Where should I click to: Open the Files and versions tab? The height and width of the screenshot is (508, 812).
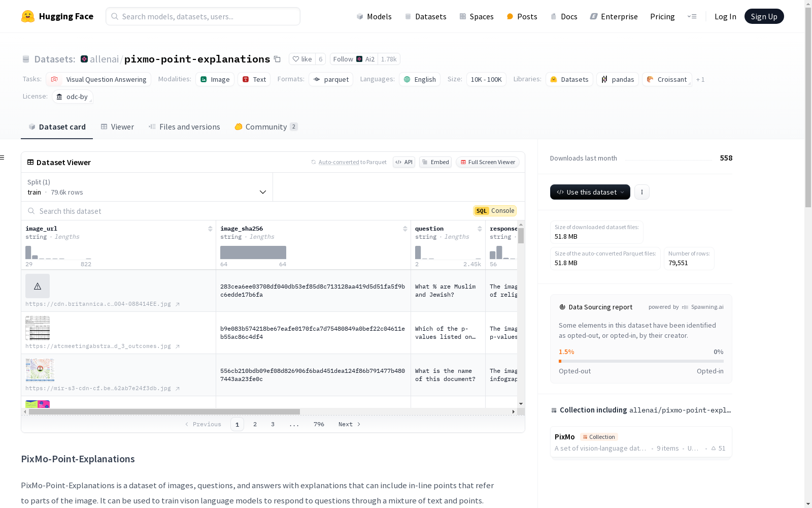pos(184,127)
